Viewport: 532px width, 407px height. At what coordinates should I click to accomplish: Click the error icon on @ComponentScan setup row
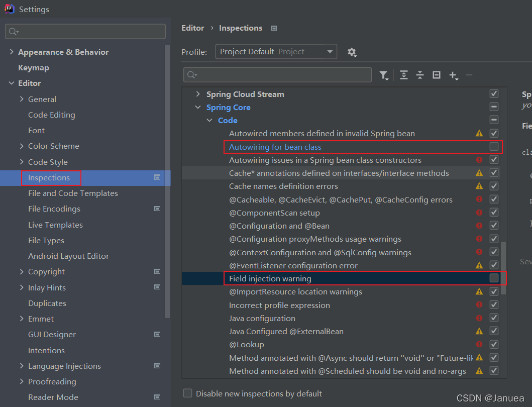479,213
